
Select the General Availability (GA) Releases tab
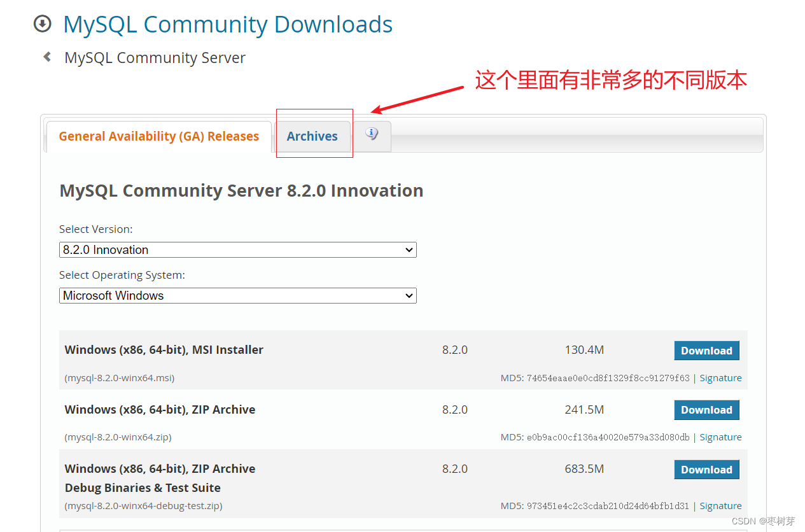point(158,136)
